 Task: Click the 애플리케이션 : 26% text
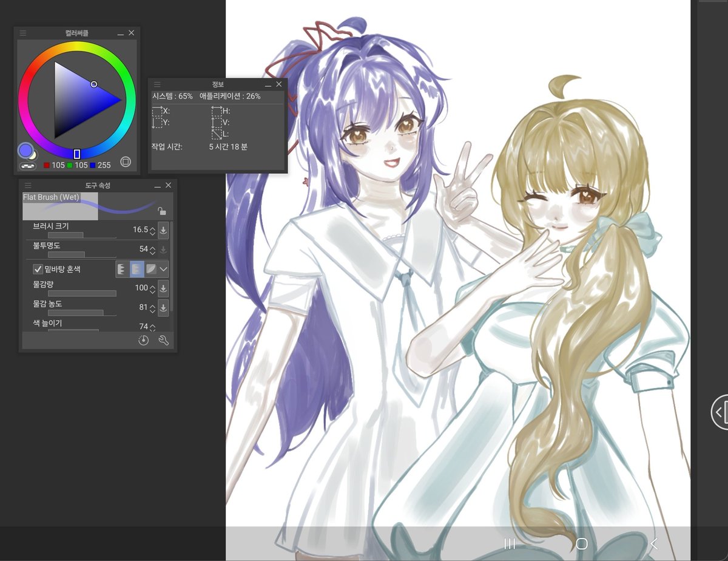point(230,97)
